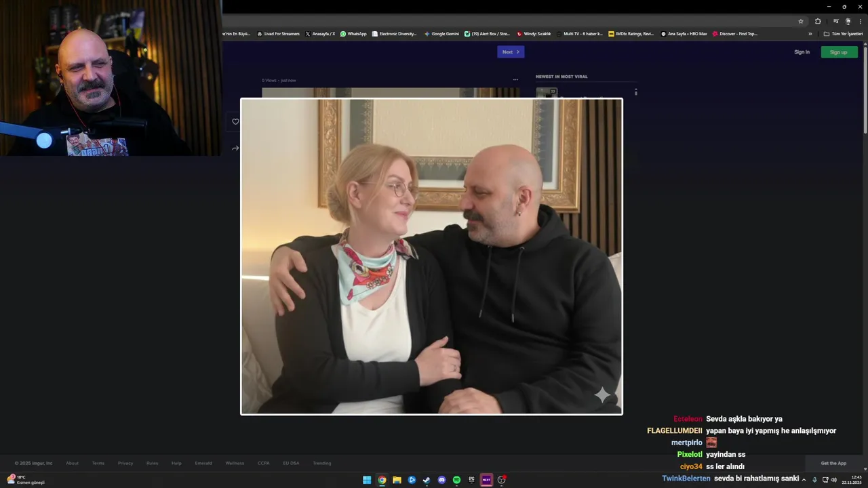Viewport: 868px width, 488px height.
Task: Click the blue round app icon beside File Explorer
Action: [x=412, y=480]
